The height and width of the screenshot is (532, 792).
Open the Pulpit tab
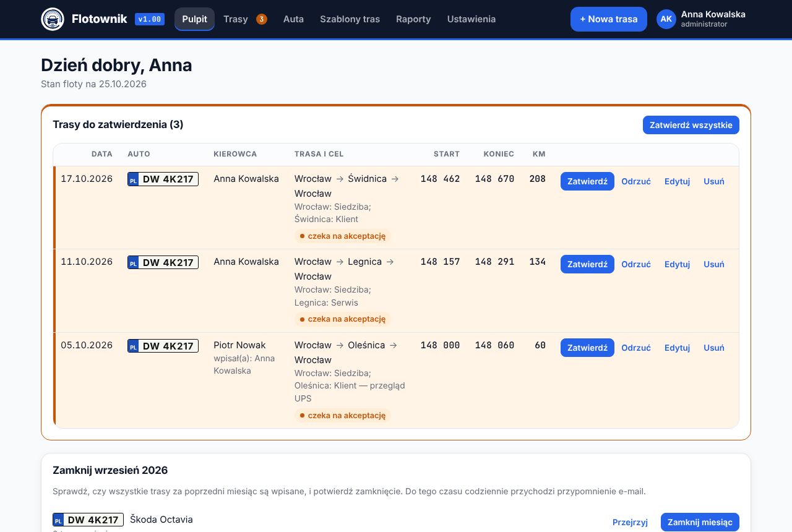(x=195, y=19)
